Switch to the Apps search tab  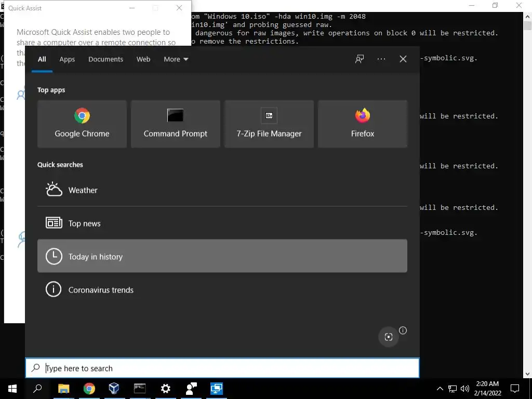[x=67, y=59]
